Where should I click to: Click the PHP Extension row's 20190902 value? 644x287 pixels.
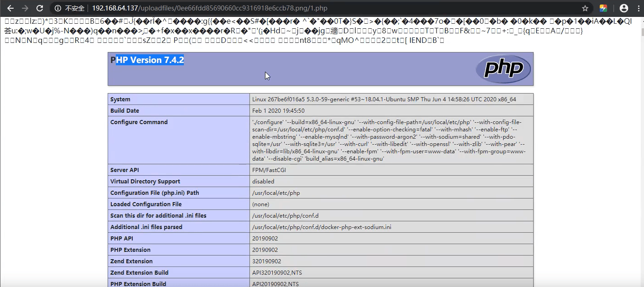point(265,250)
